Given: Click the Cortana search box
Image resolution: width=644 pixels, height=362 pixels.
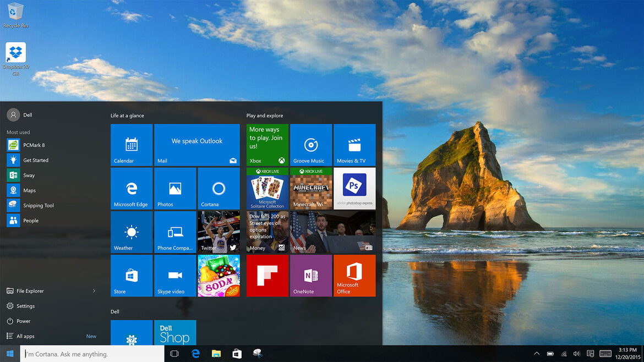Looking at the screenshot, I should (92, 354).
